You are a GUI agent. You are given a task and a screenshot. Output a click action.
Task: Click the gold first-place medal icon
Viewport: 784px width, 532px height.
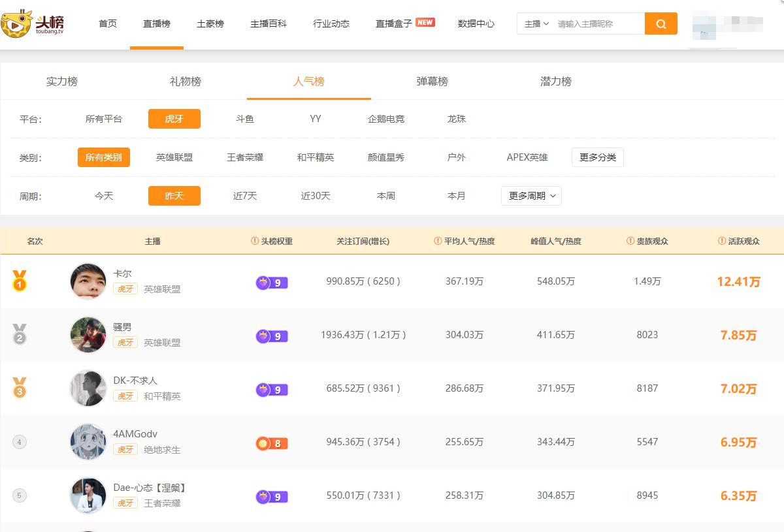coord(20,281)
